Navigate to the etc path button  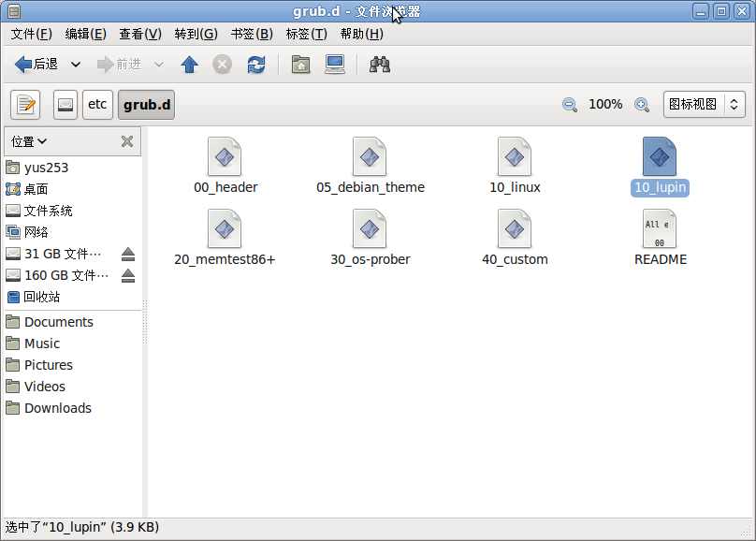point(97,105)
